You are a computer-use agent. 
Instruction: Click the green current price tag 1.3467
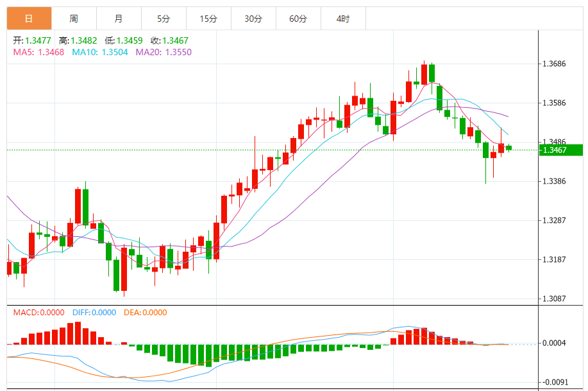click(560, 150)
